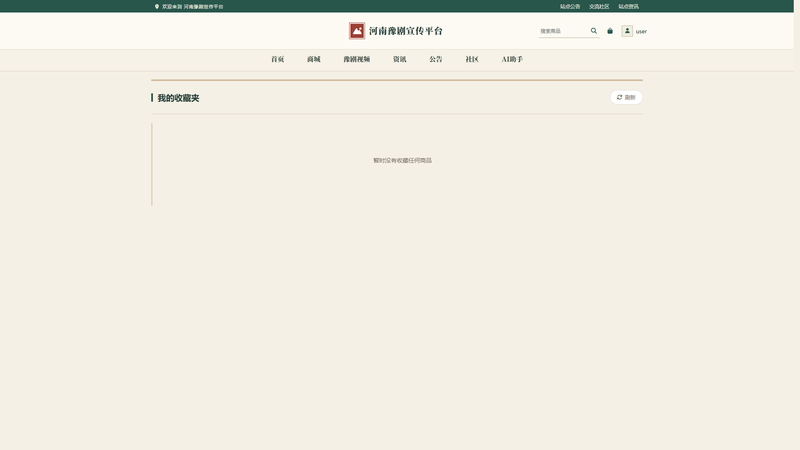Click the 河南豫剧宣传平台 site title
This screenshot has height=450, width=800.
(406, 31)
